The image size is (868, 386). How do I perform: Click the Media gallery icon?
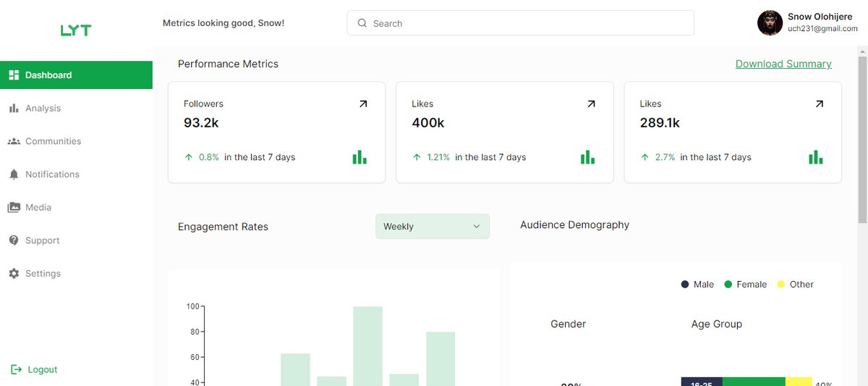pos(14,207)
